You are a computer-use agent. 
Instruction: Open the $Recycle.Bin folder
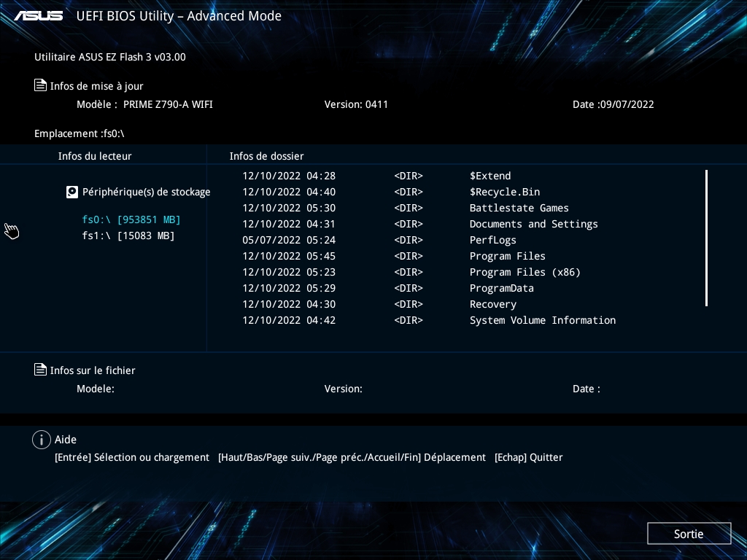coord(504,192)
